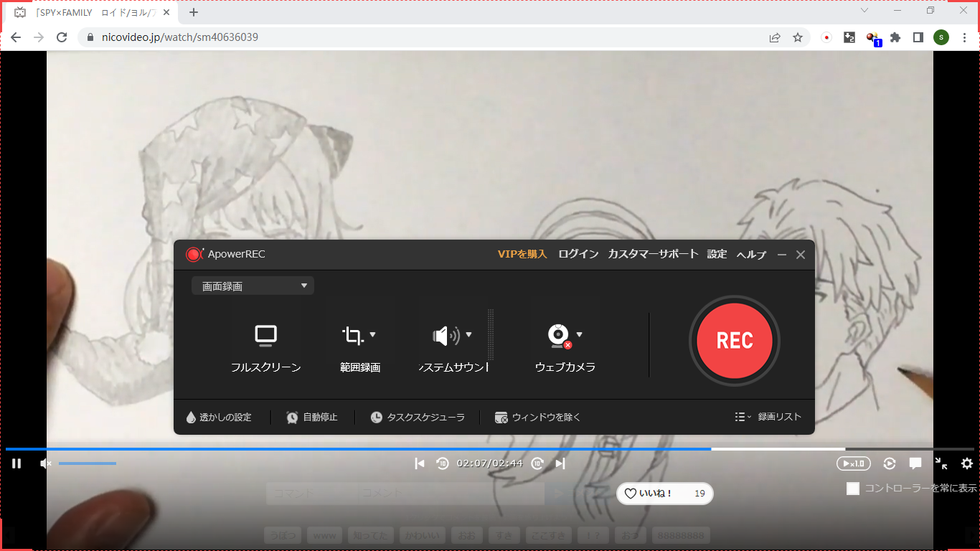Click the video seek progress bar
The width and height of the screenshot is (980, 551).
tap(490, 449)
